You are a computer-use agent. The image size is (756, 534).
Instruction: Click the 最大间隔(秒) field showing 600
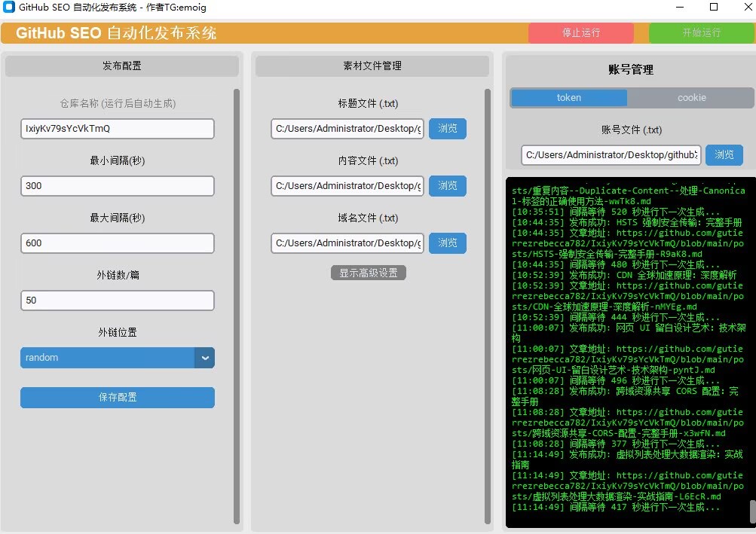117,243
